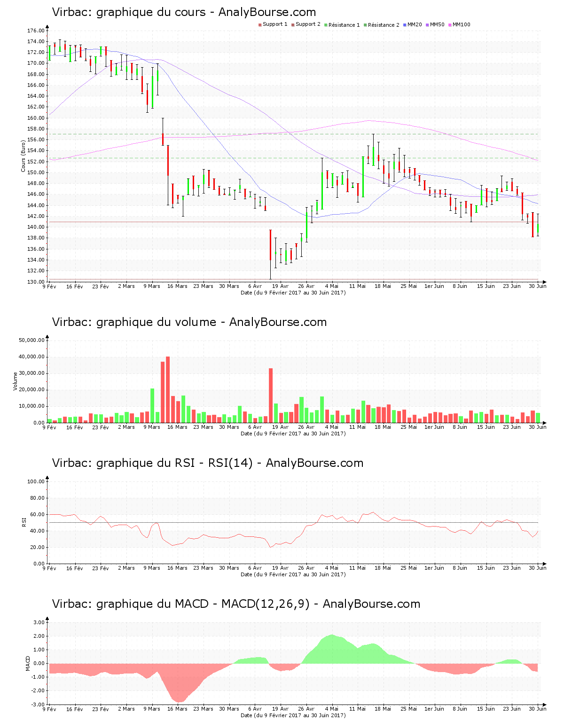This screenshot has width=564, height=728.
Task: Select the 'MM20' legend label
Action: pyautogui.click(x=415, y=24)
